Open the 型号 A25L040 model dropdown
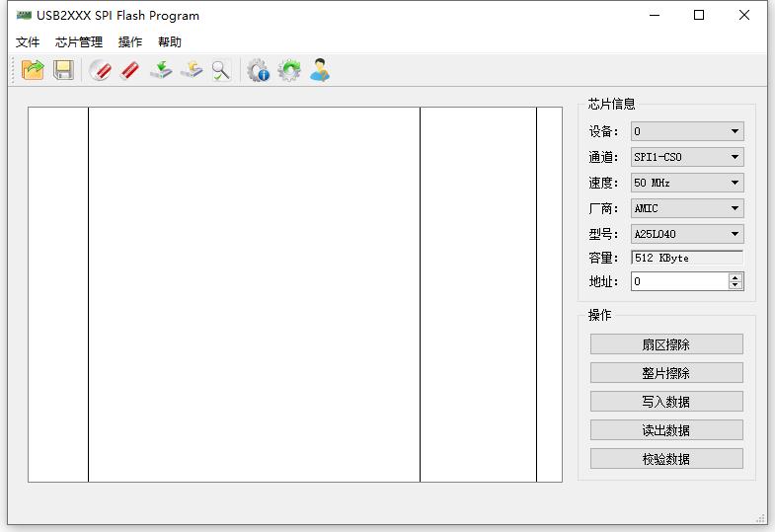This screenshot has height=532, width=775. [x=687, y=234]
